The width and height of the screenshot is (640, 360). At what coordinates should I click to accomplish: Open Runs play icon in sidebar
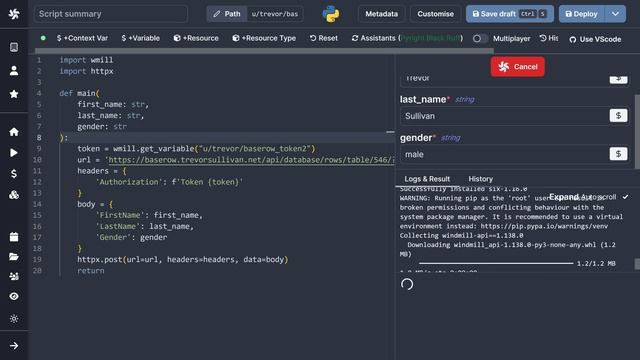14,153
